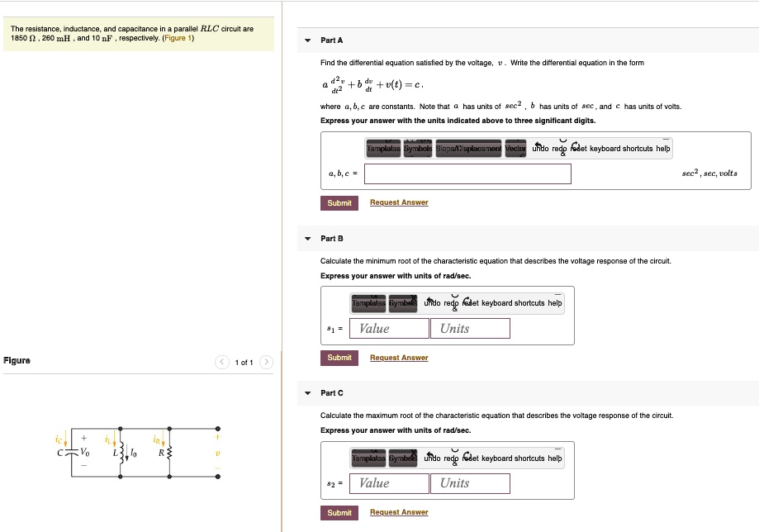Click the Value input field in Part B
This screenshot has height=532, width=759.
(x=388, y=328)
